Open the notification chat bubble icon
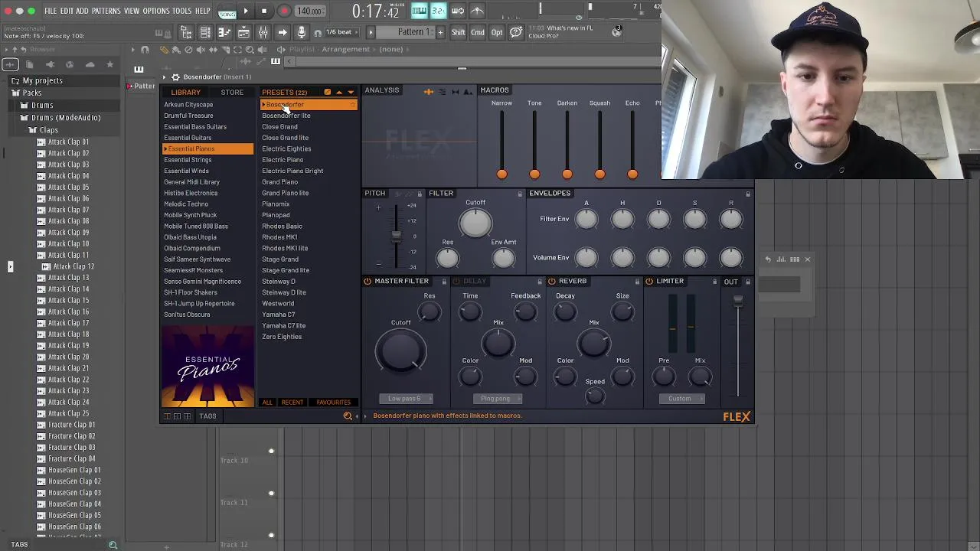Image resolution: width=980 pixels, height=551 pixels. [516, 32]
